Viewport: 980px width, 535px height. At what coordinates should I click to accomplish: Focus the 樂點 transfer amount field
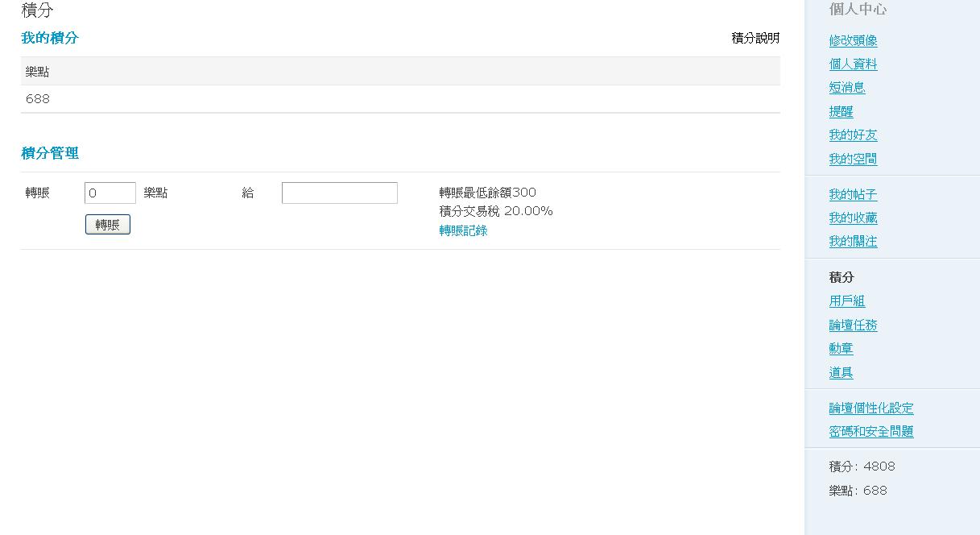click(110, 193)
